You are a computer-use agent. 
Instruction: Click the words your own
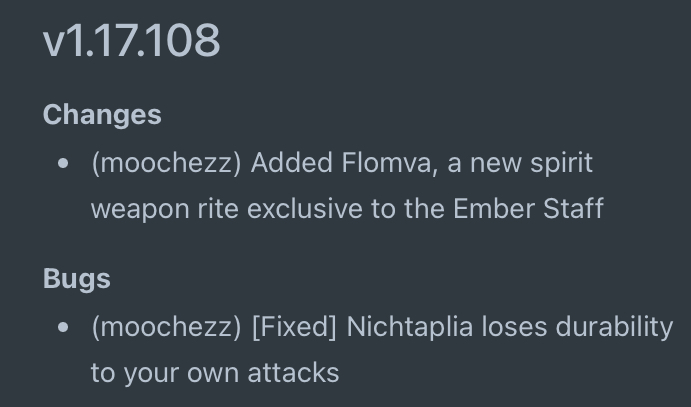(182, 374)
